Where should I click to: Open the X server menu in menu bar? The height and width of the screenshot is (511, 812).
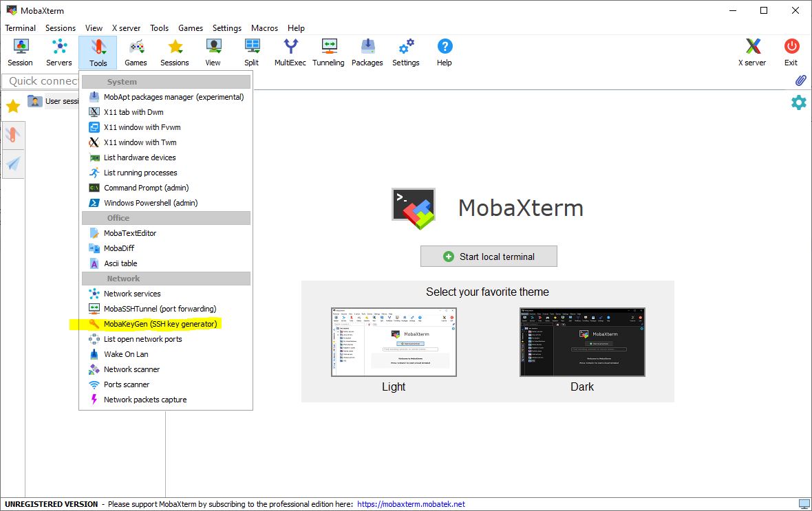pyautogui.click(x=127, y=28)
